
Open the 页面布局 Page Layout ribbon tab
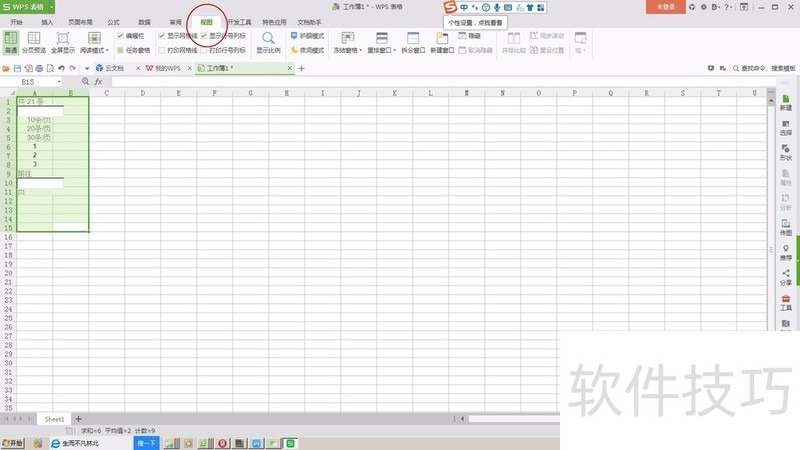coord(80,22)
